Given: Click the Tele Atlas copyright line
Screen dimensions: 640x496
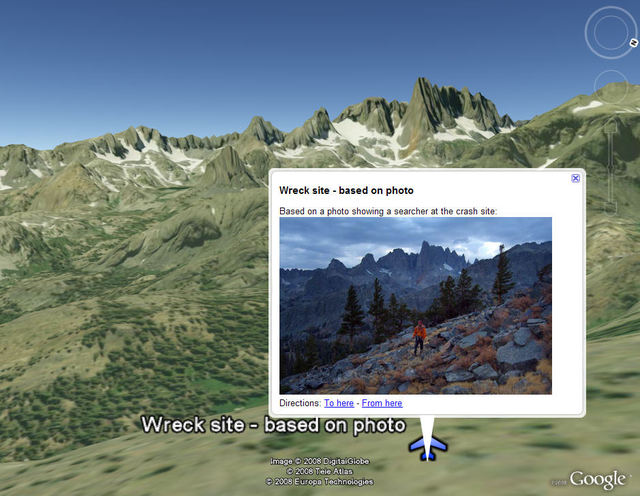Looking at the screenshot, I should click(x=320, y=471).
